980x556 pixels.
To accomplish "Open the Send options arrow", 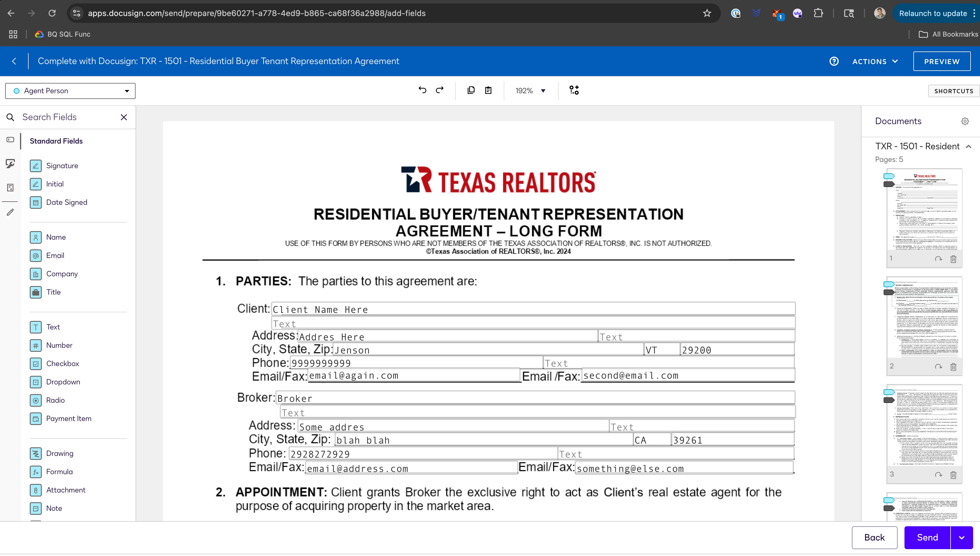I will coord(961,537).
